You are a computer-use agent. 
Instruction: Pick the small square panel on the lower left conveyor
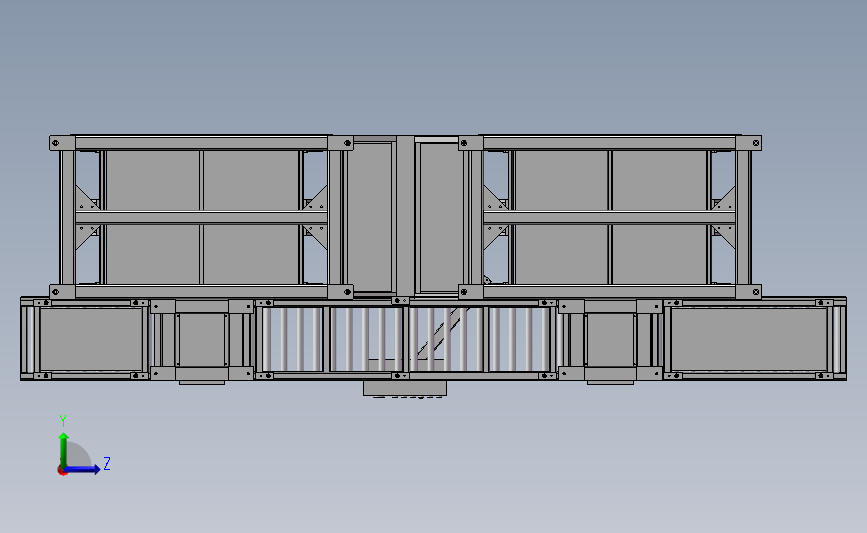(x=202, y=339)
